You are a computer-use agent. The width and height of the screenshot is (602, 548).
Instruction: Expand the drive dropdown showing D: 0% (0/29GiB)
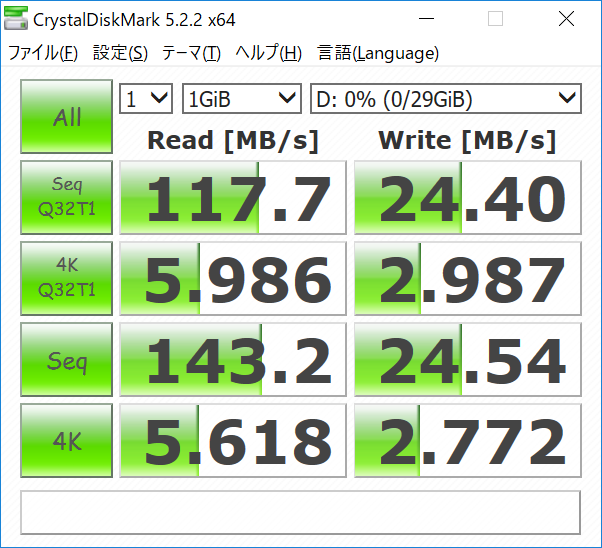coord(446,99)
